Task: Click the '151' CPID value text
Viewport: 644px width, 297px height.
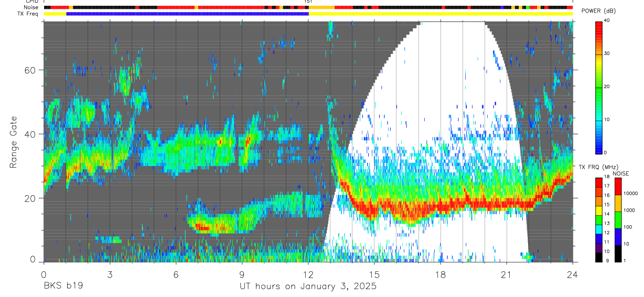Action: click(308, 2)
